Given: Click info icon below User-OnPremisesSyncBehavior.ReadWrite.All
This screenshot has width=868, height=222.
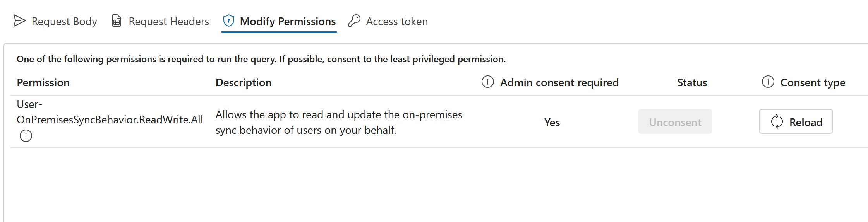Looking at the screenshot, I should pyautogui.click(x=26, y=136).
